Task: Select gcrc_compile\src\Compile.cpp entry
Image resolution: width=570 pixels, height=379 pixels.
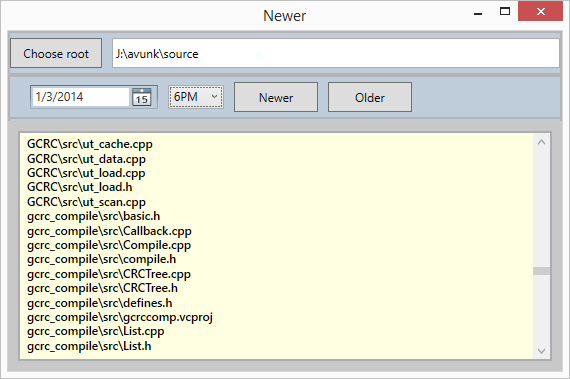Action: point(109,245)
